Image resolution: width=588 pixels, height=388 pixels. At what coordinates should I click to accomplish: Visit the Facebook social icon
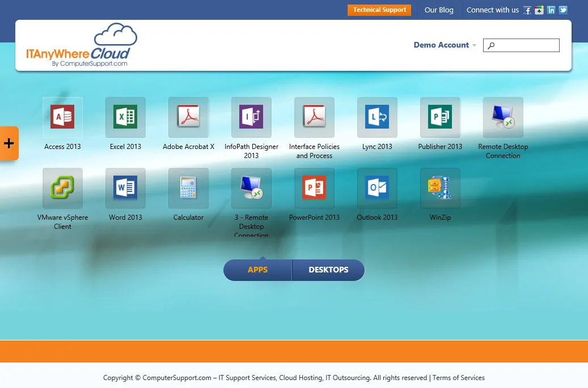527,10
